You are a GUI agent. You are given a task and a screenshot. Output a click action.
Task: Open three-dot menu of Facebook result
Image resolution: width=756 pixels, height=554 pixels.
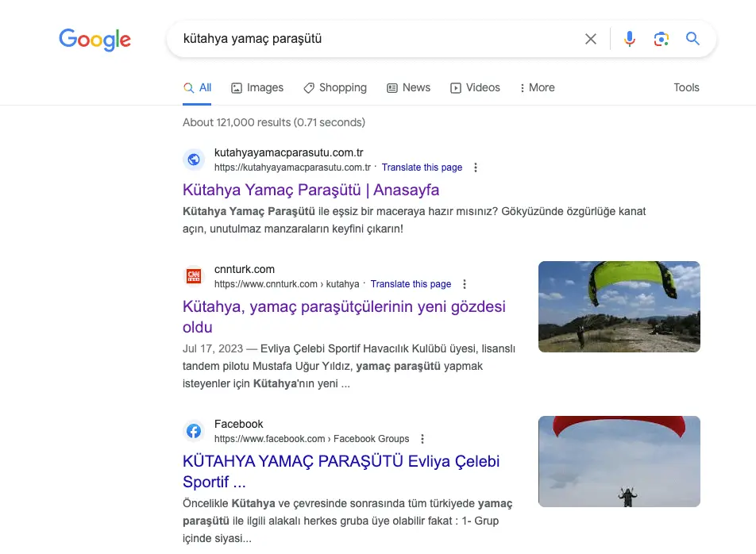point(422,439)
